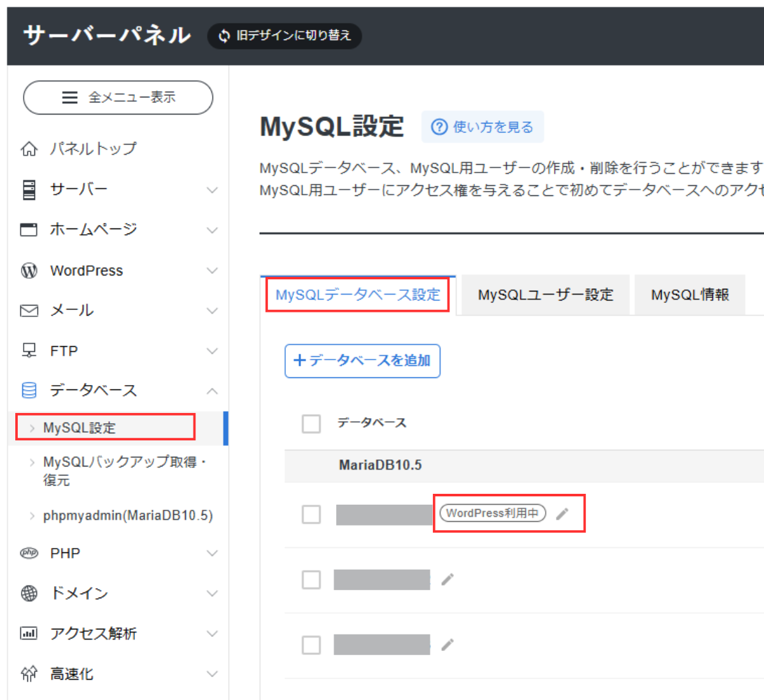Click the WordPress logo icon in sidebar
Viewport: 764px width, 700px height.
(x=29, y=270)
